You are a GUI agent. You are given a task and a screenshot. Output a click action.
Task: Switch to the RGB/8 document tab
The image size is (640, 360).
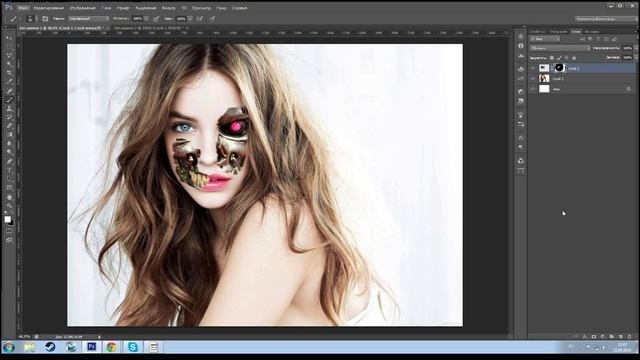[149, 28]
